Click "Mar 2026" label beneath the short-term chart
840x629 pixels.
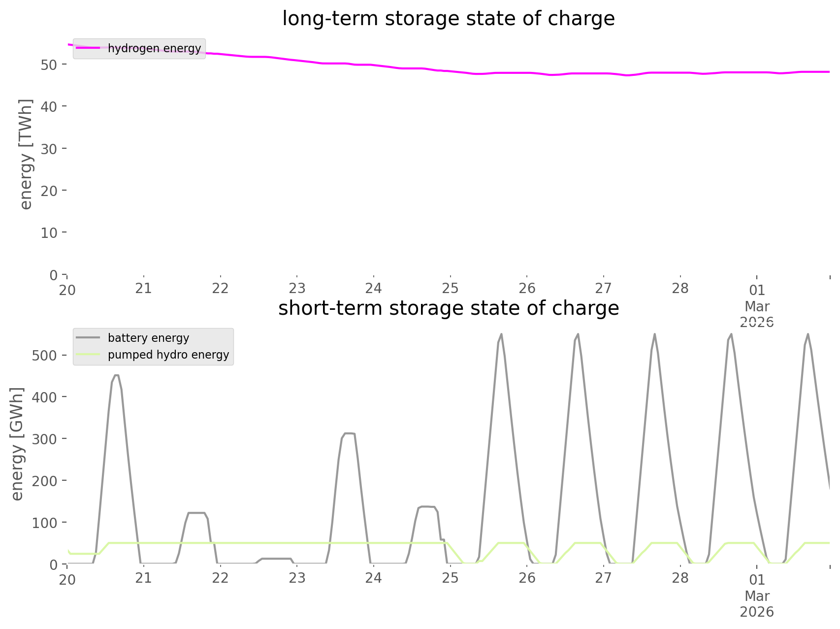click(757, 604)
